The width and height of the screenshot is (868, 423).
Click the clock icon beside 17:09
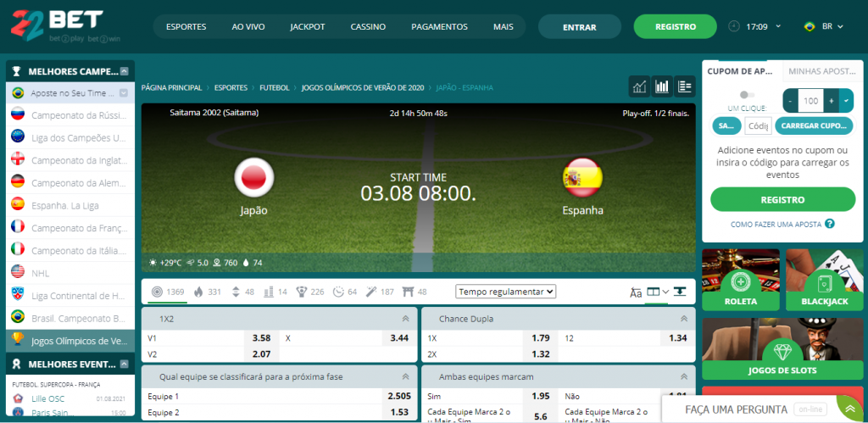[733, 26]
